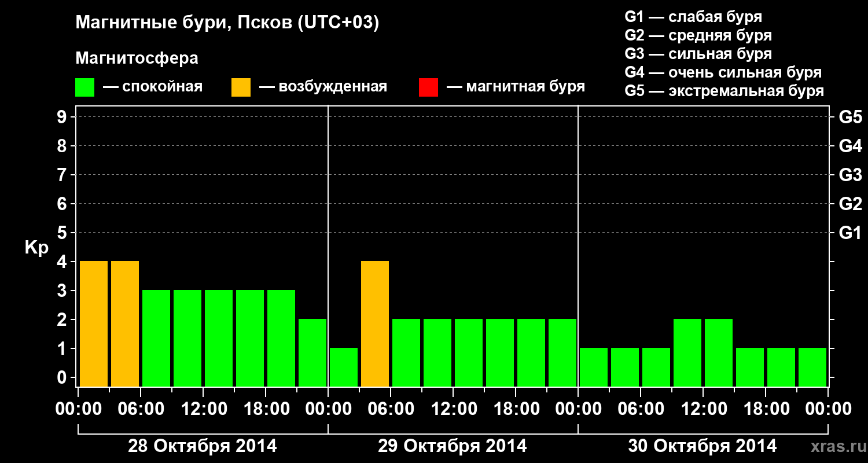Click the '— магнитная буря' legend label
The height and width of the screenshot is (463, 868).
tap(516, 87)
